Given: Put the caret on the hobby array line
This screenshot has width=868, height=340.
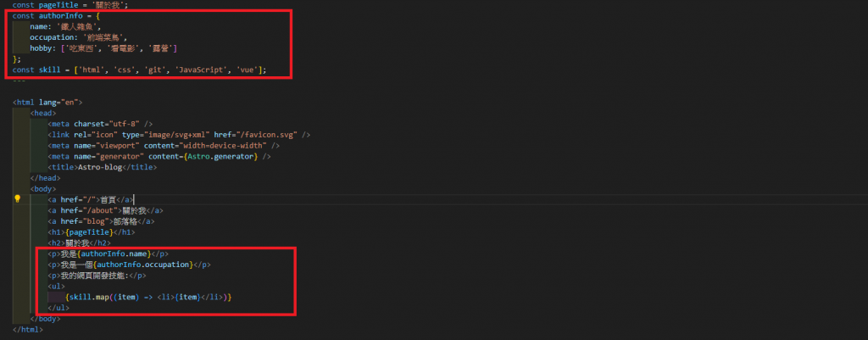Looking at the screenshot, I should [103, 48].
